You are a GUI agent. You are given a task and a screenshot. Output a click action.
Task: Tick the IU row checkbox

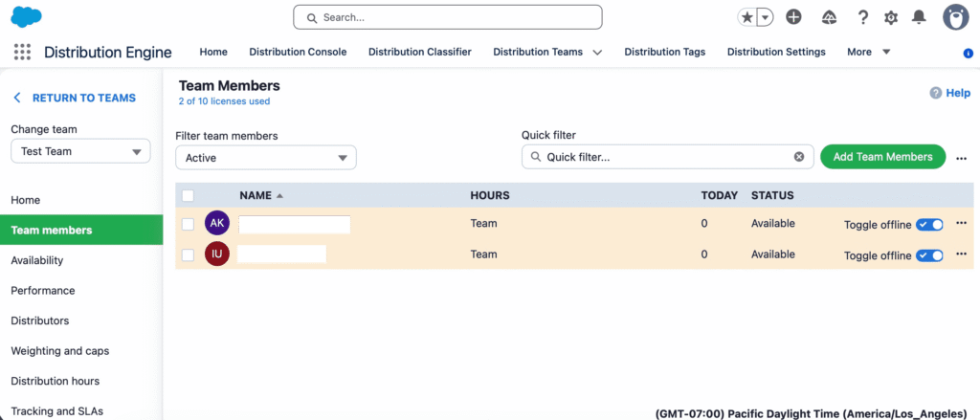[188, 254]
